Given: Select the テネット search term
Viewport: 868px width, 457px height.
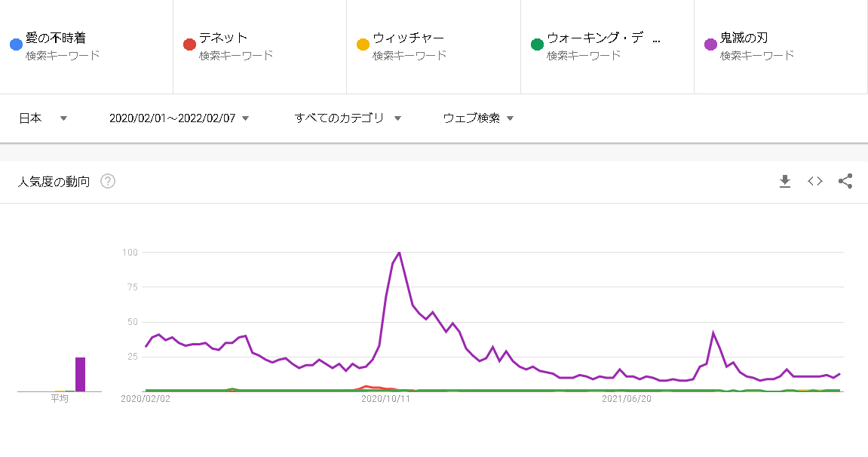Looking at the screenshot, I should (224, 38).
